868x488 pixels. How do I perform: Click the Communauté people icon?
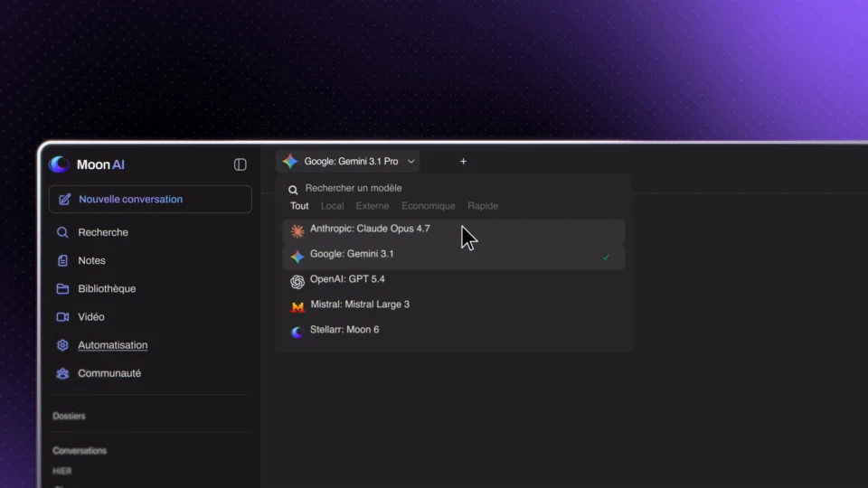coord(62,373)
